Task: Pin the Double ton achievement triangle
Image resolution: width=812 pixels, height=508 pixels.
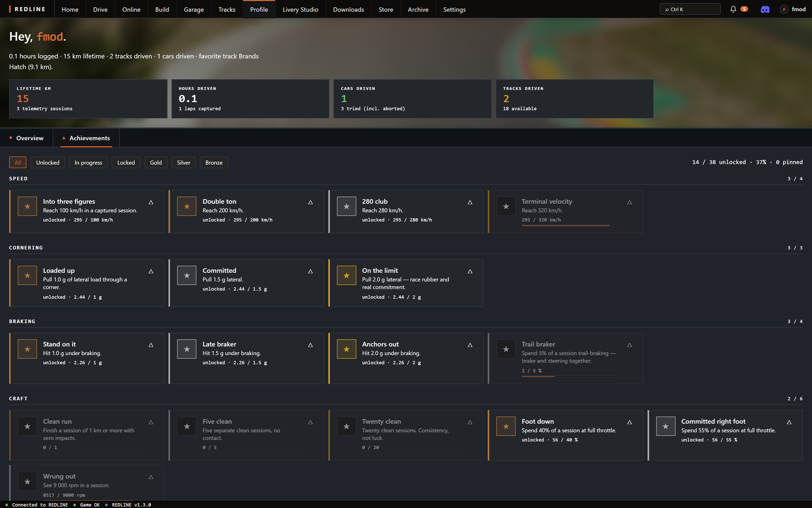Action: pyautogui.click(x=310, y=202)
